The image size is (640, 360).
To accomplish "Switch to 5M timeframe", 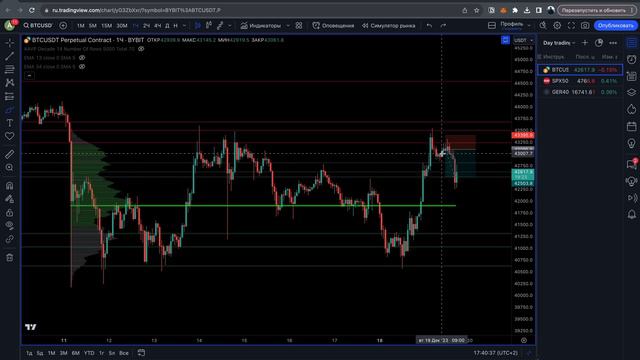I will click(x=93, y=25).
